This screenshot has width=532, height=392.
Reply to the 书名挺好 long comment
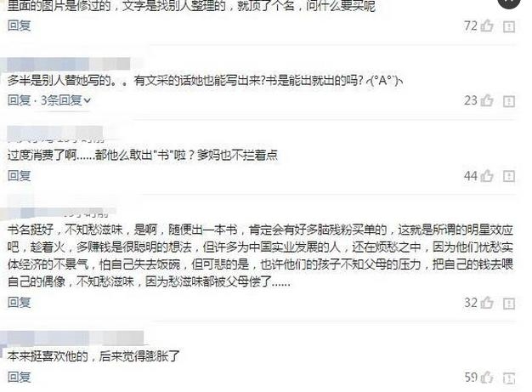[x=20, y=302]
